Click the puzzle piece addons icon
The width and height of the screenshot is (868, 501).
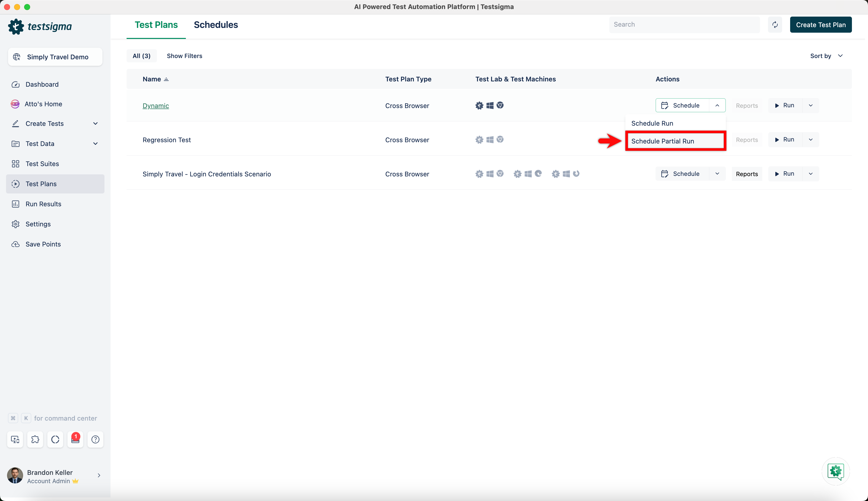[x=35, y=439]
